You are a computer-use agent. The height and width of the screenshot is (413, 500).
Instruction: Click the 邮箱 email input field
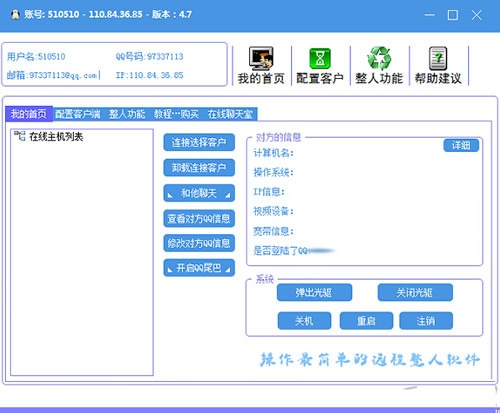click(52, 75)
